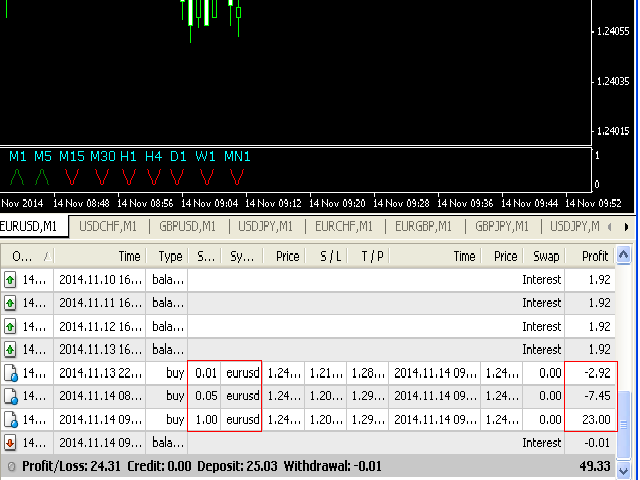Click the history scrollbar up arrow
The image size is (640, 480).
(x=628, y=256)
